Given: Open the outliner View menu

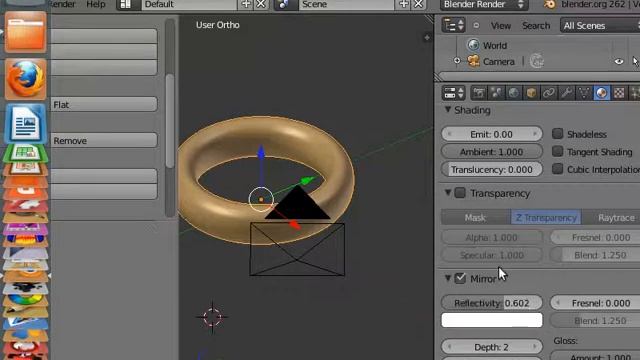Looking at the screenshot, I should pos(501,26).
